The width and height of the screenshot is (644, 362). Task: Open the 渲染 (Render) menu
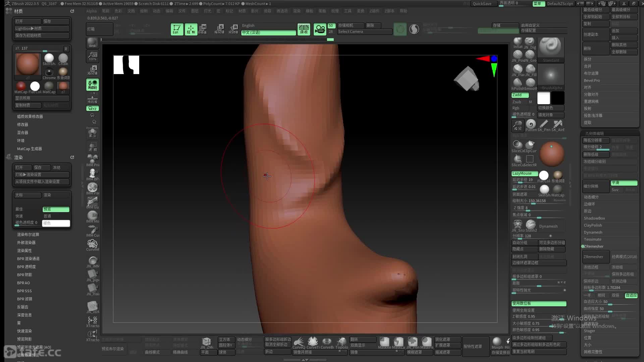(x=297, y=11)
